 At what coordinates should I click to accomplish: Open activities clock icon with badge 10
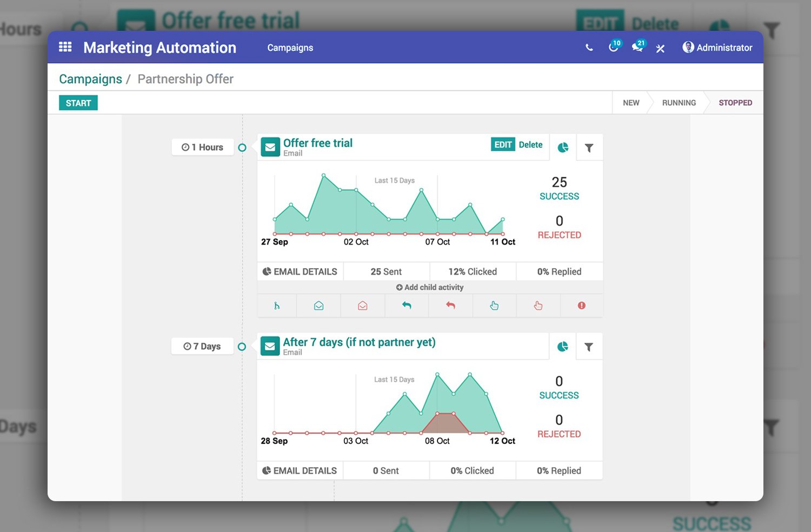click(x=614, y=47)
